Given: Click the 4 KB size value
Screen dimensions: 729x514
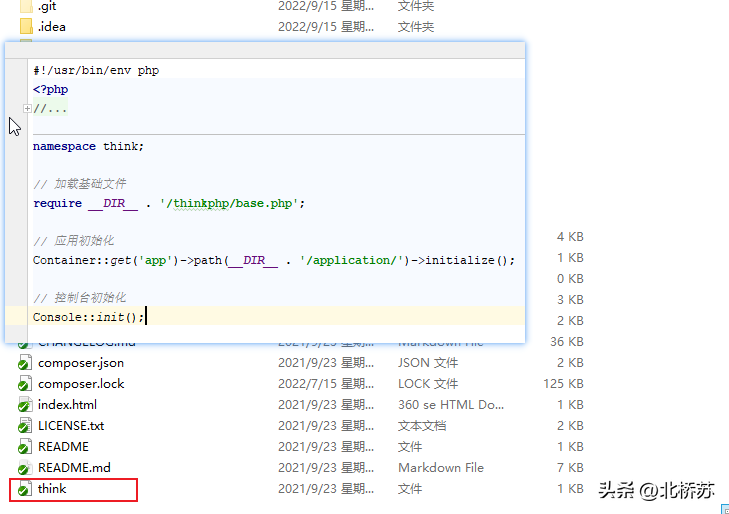Looking at the screenshot, I should click(570, 237).
